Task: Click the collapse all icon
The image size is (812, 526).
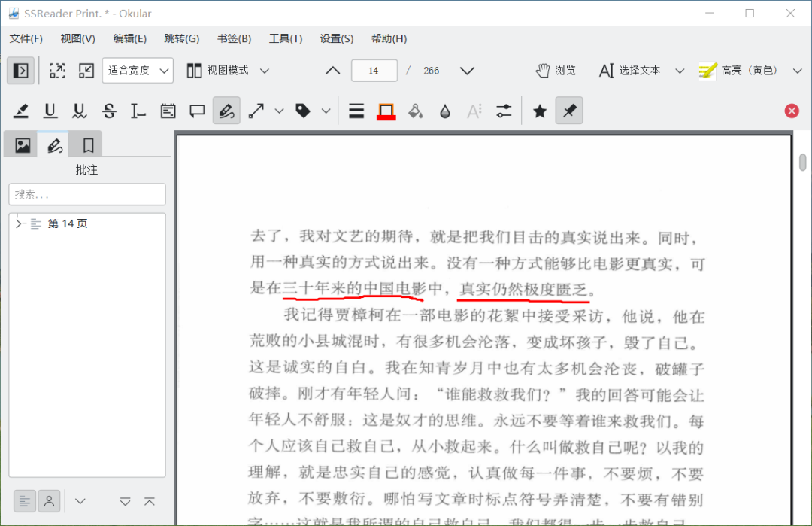Action: (x=150, y=501)
